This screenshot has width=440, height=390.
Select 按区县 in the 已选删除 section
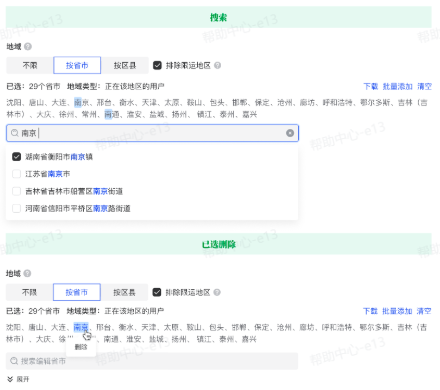coord(124,292)
